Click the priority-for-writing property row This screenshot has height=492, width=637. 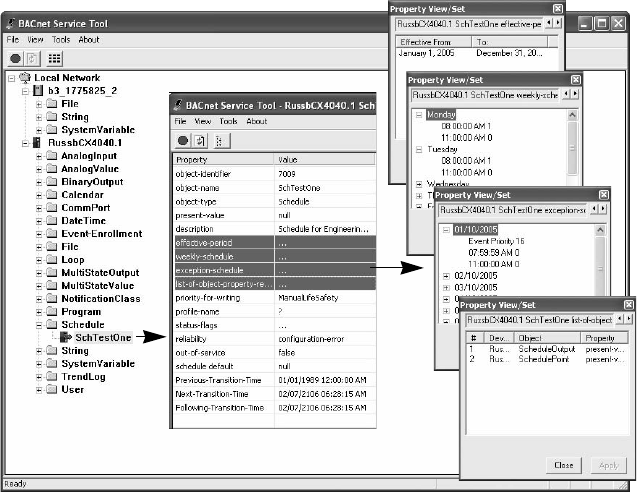tap(274, 298)
